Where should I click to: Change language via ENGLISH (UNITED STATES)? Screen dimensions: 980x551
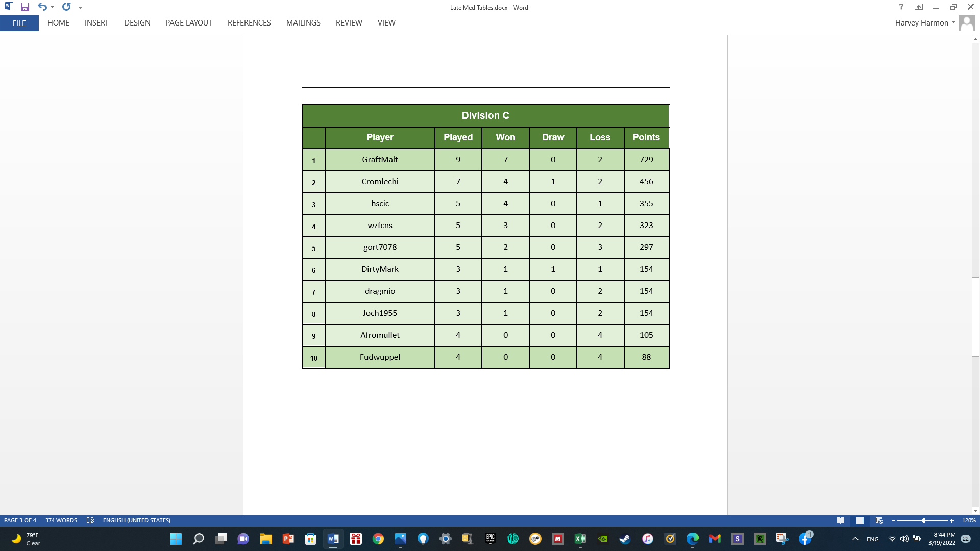(x=137, y=520)
